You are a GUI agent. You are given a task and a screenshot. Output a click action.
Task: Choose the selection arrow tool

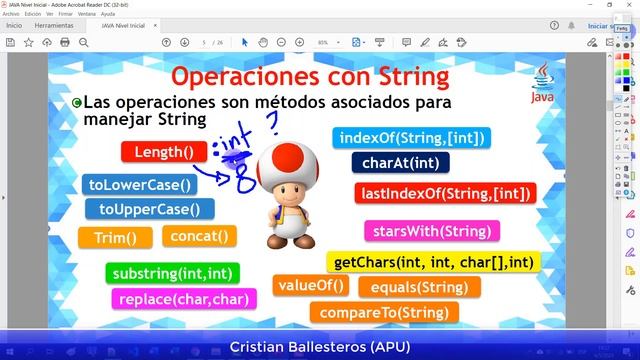tap(244, 42)
